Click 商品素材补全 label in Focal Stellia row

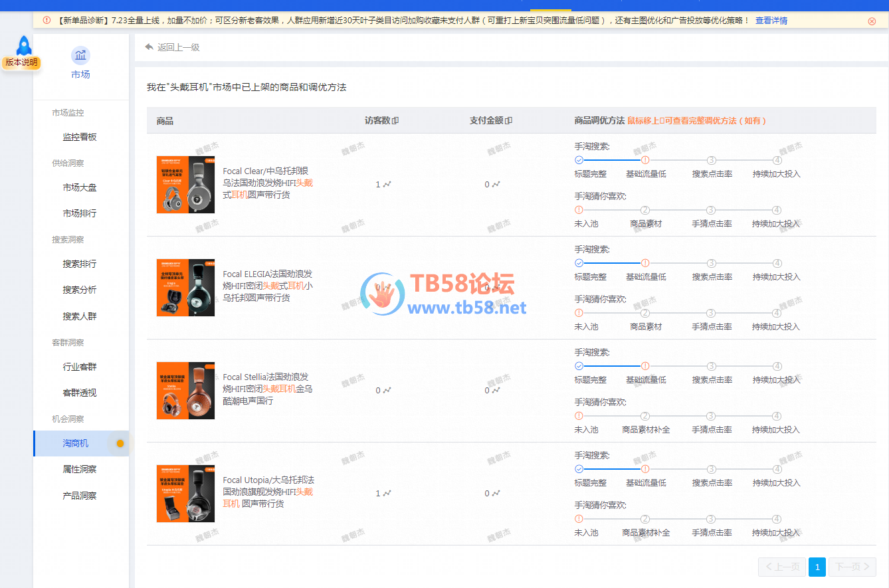pyautogui.click(x=646, y=430)
